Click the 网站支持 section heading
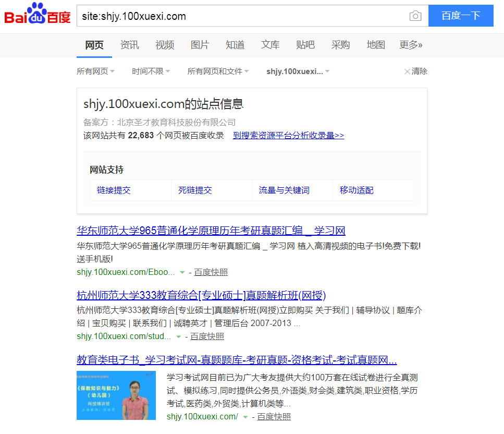Screen dimensions: 504x434 pyautogui.click(x=106, y=170)
